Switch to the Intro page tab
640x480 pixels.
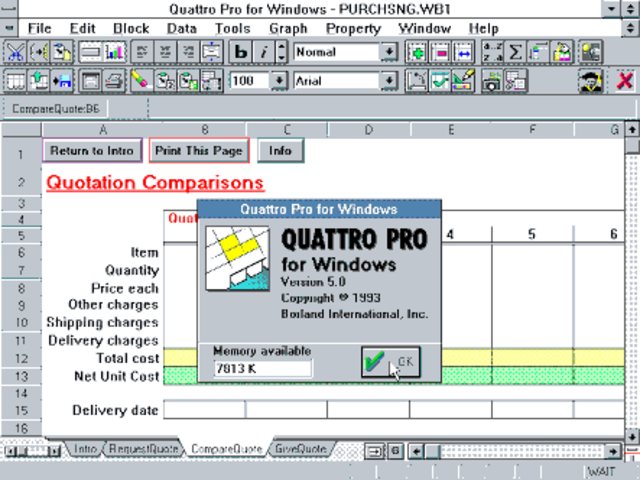click(85, 449)
